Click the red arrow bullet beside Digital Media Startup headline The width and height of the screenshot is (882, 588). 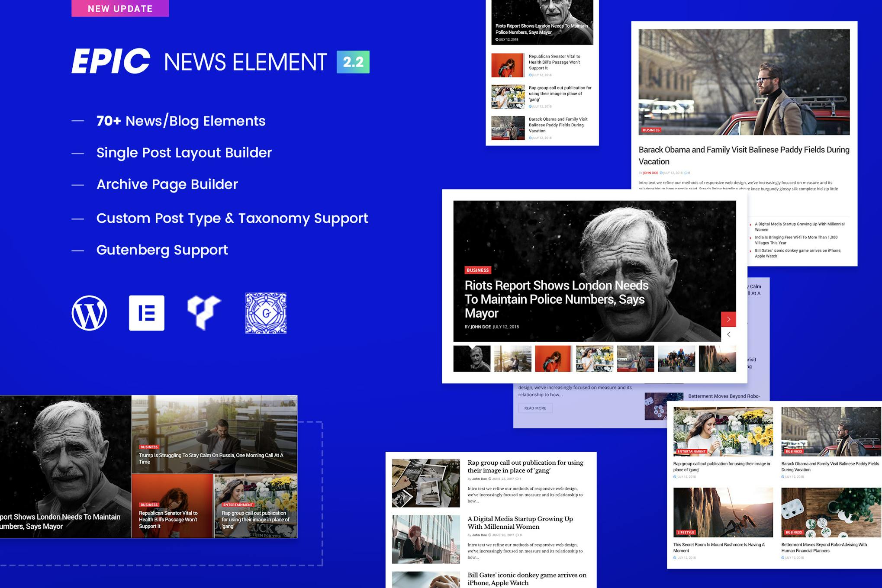point(751,224)
